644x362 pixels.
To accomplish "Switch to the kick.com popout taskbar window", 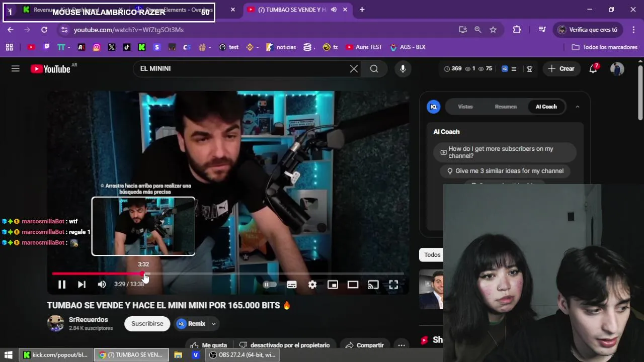I will [x=56, y=355].
